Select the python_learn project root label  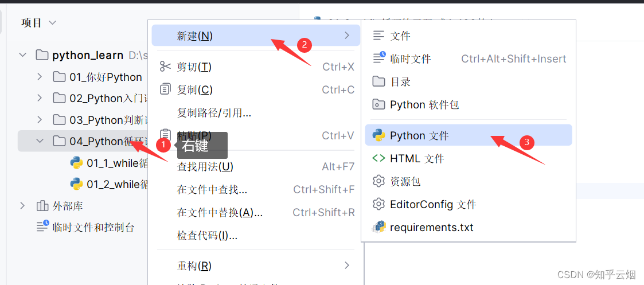point(88,56)
